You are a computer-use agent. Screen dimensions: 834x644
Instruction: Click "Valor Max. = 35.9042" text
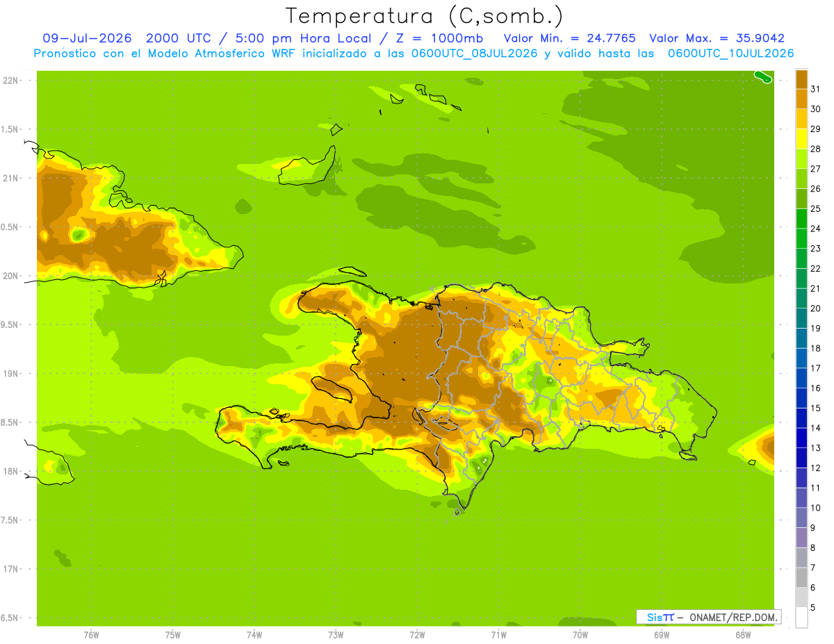(x=717, y=38)
